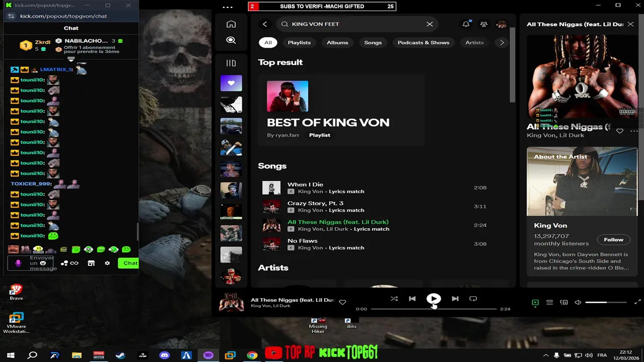This screenshot has height=362, width=644.
Task: Click in the search field containing KING VON FEET
Action: 357,24
